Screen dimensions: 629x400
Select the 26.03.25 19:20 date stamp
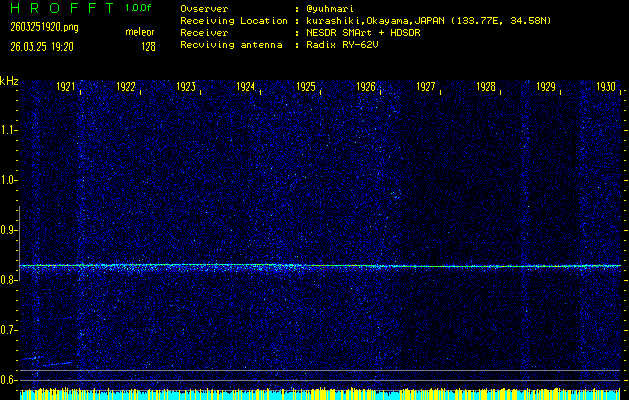coord(41,46)
